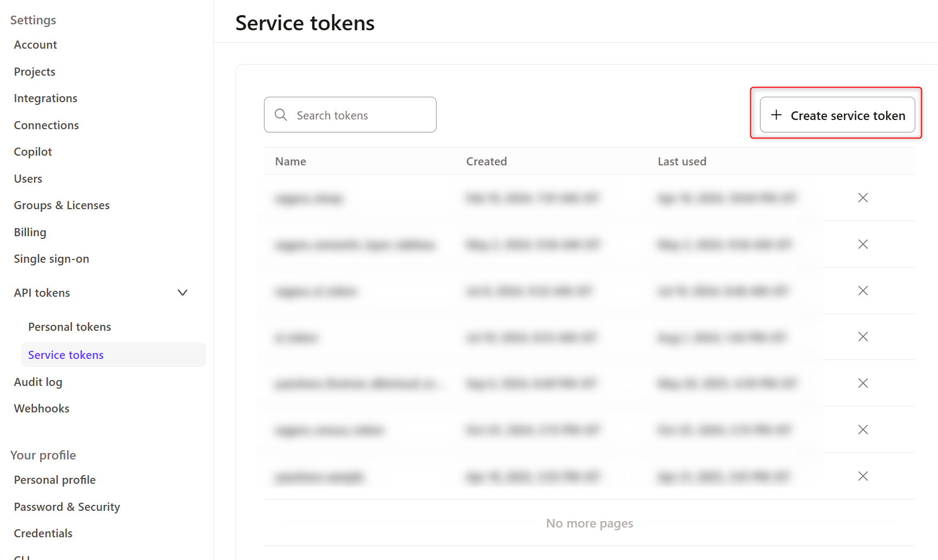Collapse the API tokens chevron
938x560 pixels.
(x=182, y=292)
